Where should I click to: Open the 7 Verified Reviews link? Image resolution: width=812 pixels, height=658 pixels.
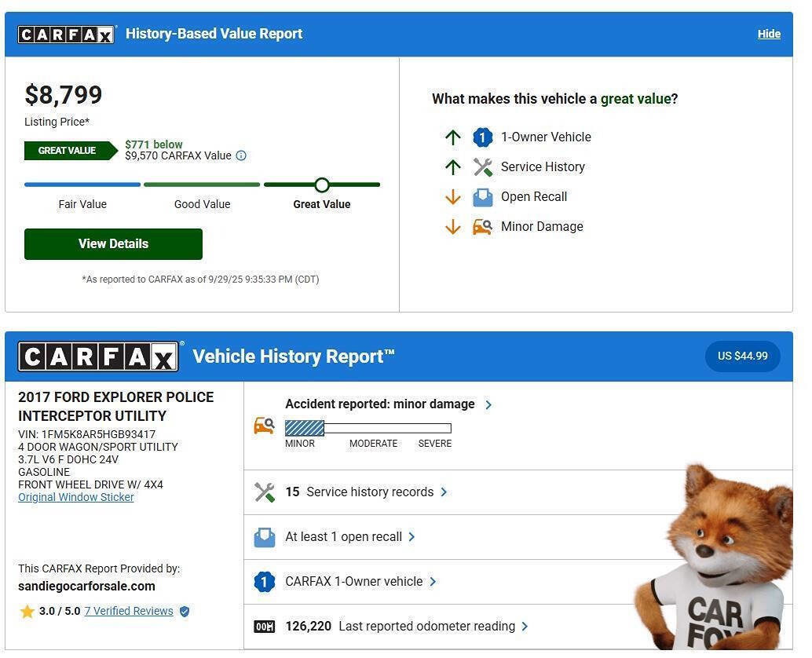click(129, 611)
